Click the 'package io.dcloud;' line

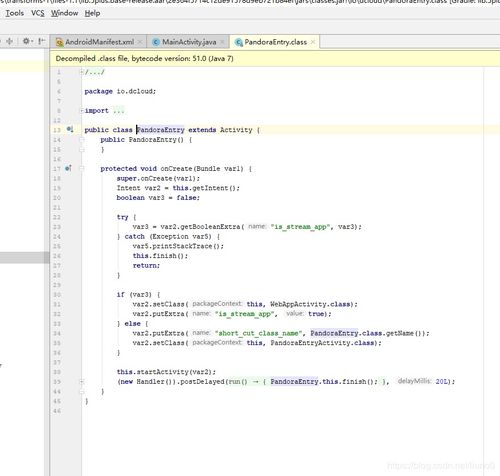[120, 91]
